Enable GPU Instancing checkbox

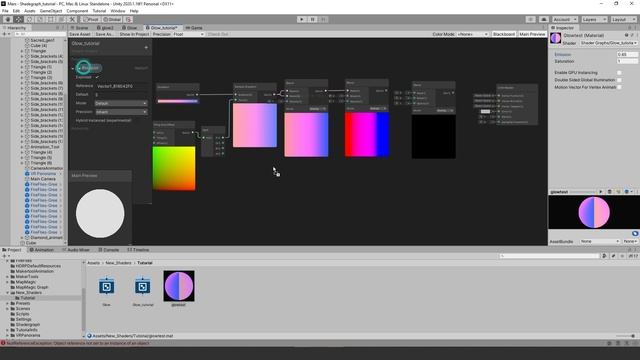point(619,73)
